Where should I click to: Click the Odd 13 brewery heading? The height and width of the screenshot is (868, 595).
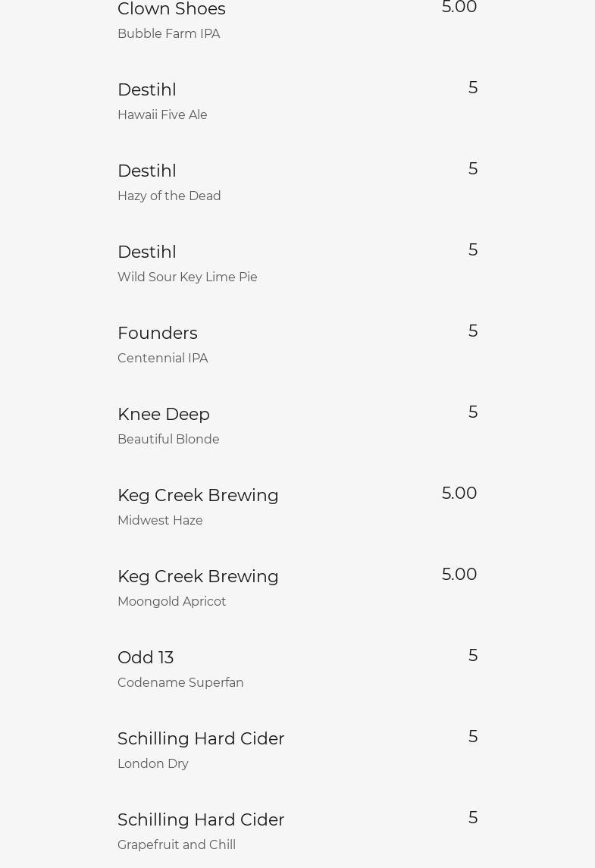tap(146, 658)
